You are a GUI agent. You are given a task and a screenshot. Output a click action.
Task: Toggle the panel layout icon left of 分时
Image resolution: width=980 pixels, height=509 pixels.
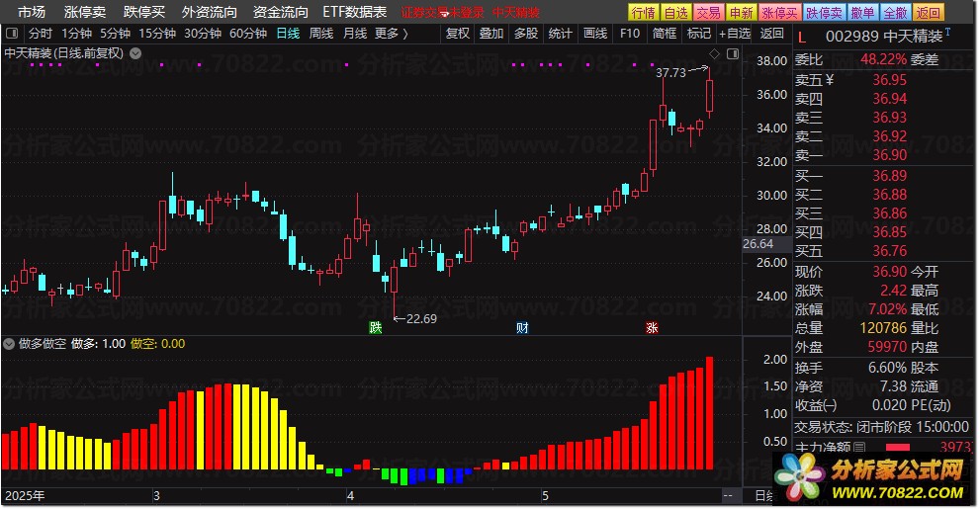click(13, 33)
